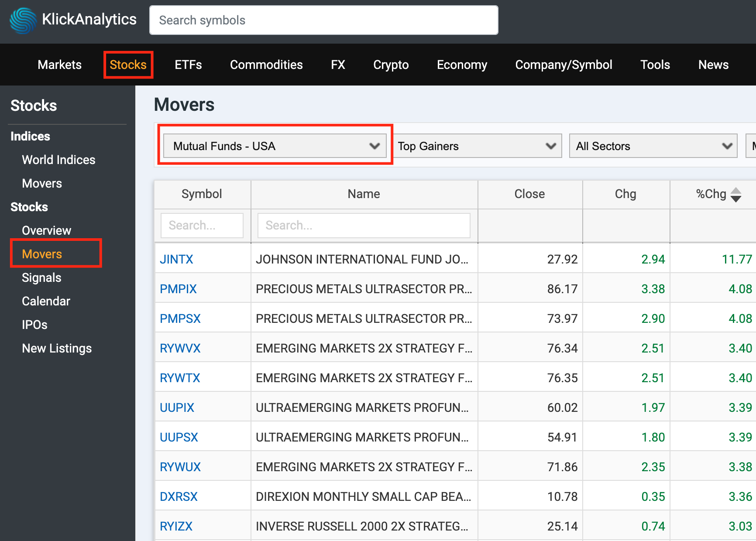Screen dimensions: 756x541
Task: Open Movers under Indices in sidebar
Action: point(42,183)
